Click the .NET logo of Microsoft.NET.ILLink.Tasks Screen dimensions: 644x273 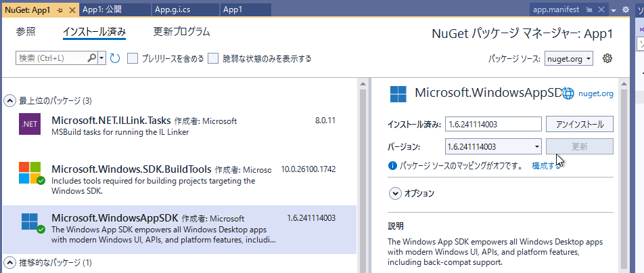pyautogui.click(x=30, y=124)
